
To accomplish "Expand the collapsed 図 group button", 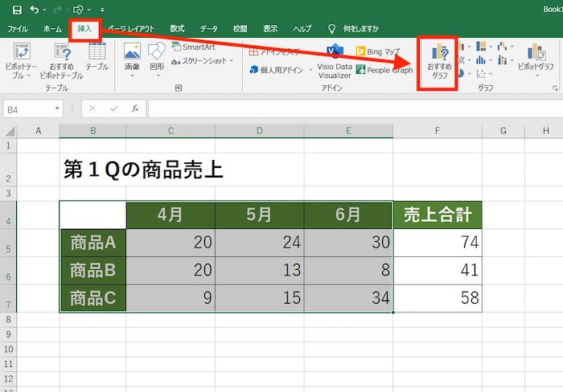I will [179, 88].
